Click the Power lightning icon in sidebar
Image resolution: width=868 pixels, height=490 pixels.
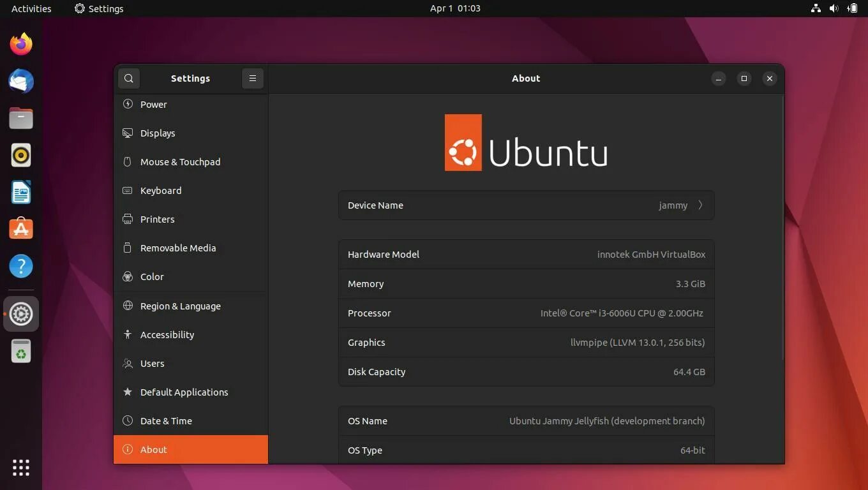coord(128,104)
